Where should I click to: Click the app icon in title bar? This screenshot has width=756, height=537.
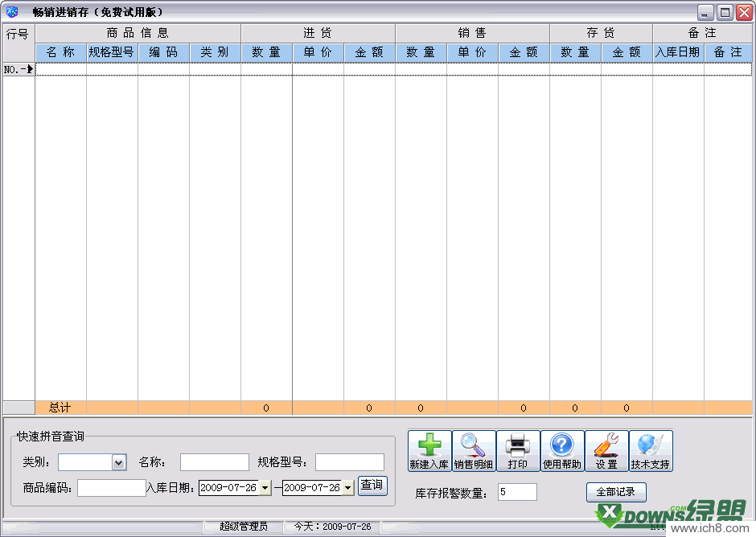coord(12,12)
